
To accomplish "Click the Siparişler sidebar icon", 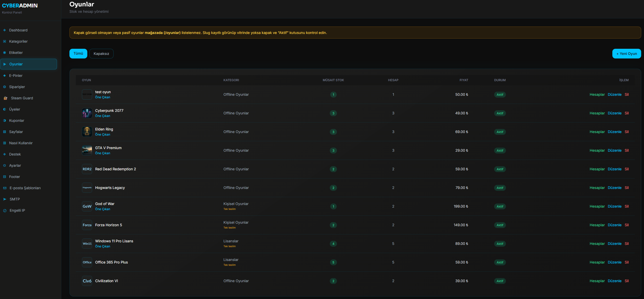I will click(x=5, y=87).
